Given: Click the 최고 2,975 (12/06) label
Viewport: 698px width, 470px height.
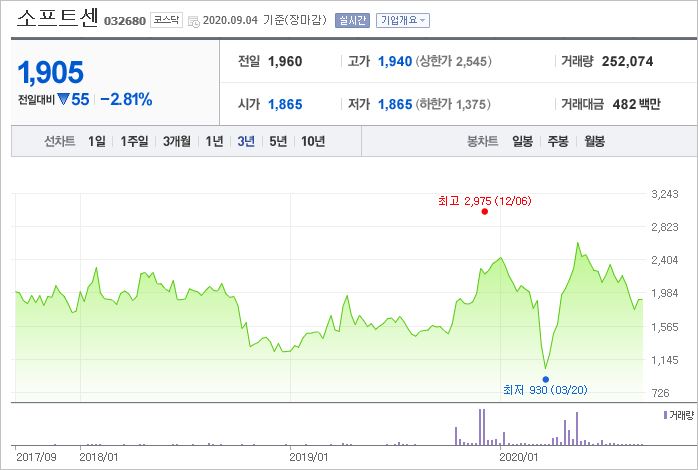Looking at the screenshot, I should click(485, 201).
